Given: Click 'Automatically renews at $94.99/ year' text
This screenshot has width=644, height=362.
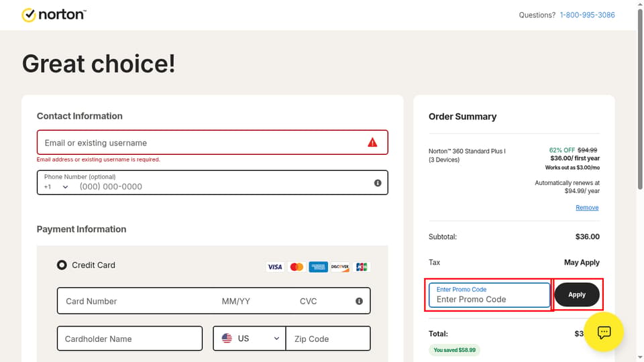Looking at the screenshot, I should pos(568,187).
